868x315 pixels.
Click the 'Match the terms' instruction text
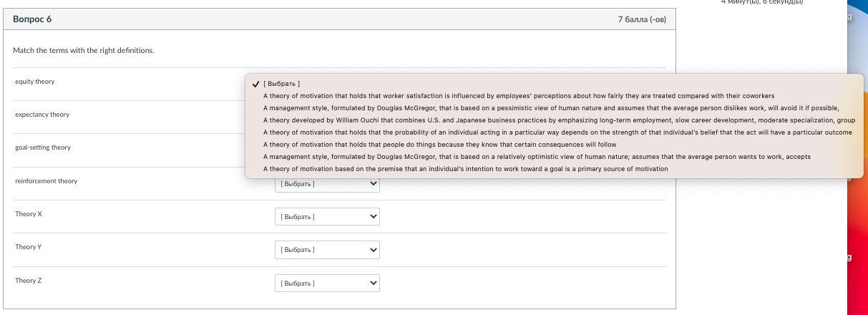84,51
